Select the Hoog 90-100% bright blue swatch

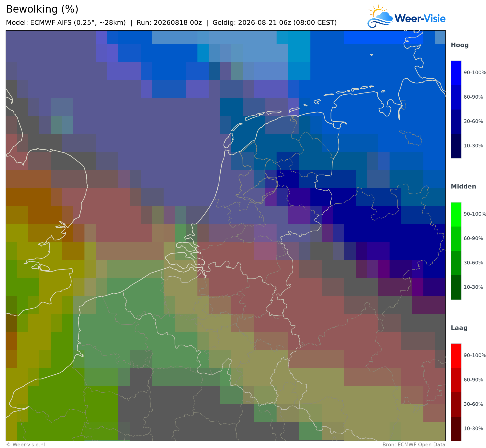(456, 73)
